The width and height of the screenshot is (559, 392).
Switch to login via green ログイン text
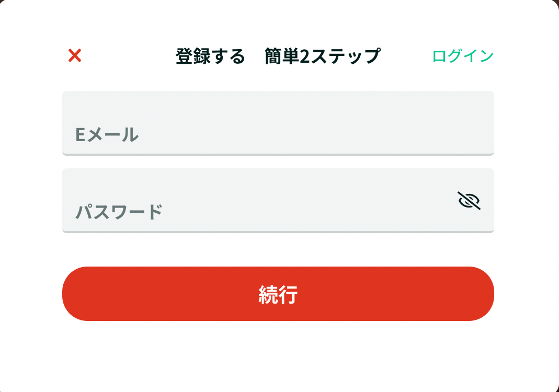coord(463,56)
